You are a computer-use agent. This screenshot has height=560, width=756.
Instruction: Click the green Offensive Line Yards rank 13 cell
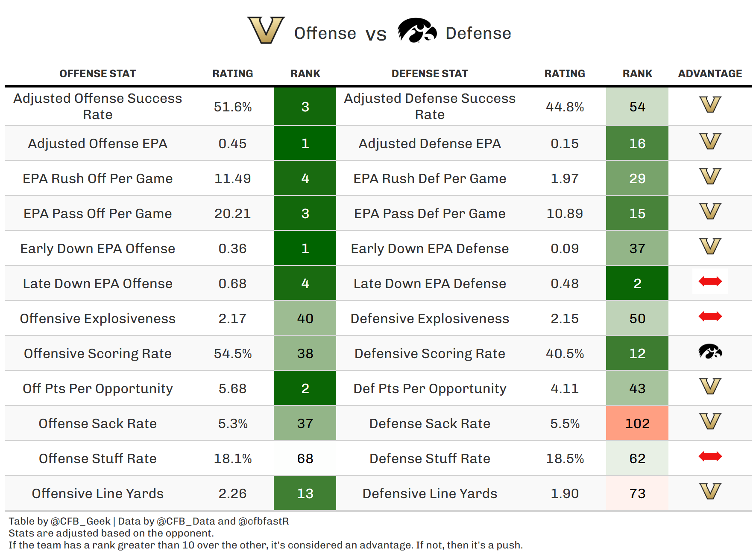(305, 493)
